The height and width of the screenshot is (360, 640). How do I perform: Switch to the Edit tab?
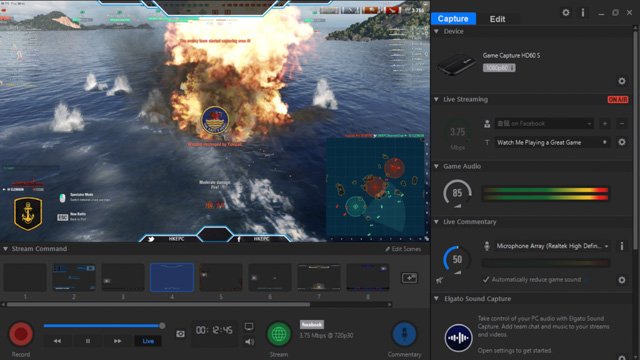click(x=497, y=19)
